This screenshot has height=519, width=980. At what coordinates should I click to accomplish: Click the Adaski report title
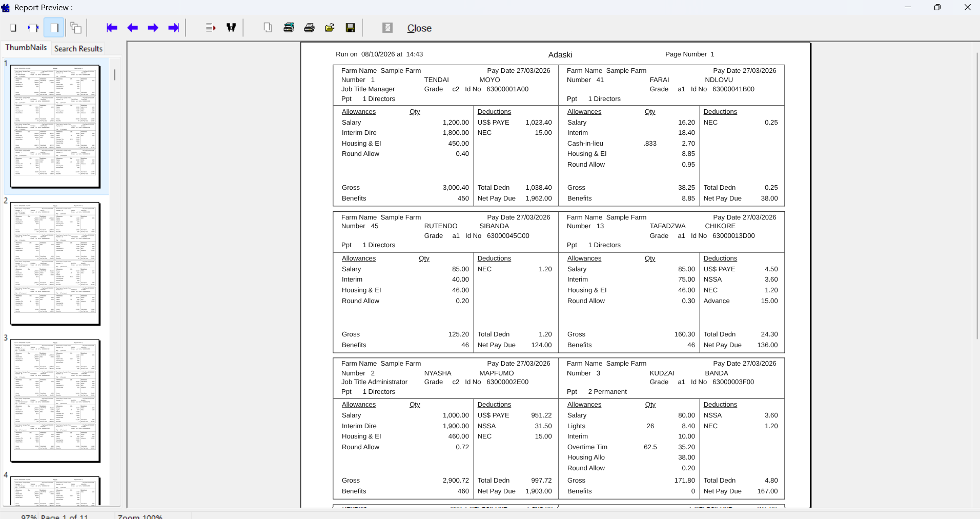[x=560, y=55]
